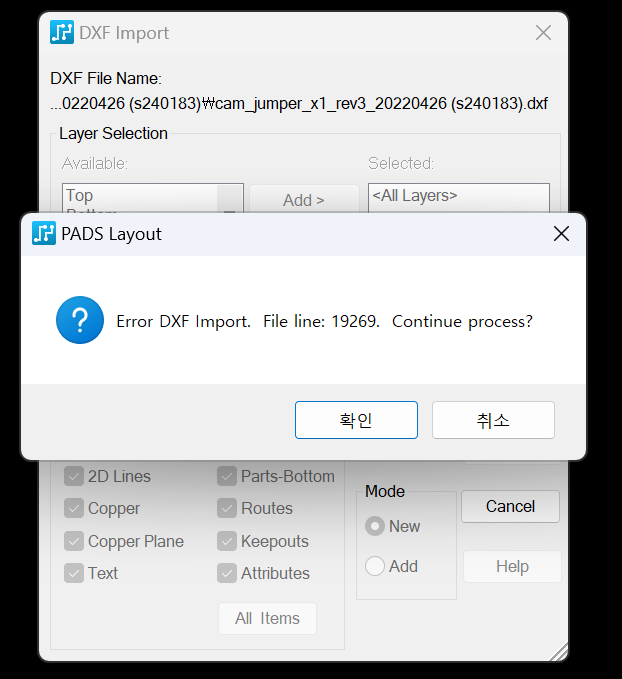Toggle the 2D Lines checkbox
Screen dimensions: 622x679
pyautogui.click(x=74, y=477)
